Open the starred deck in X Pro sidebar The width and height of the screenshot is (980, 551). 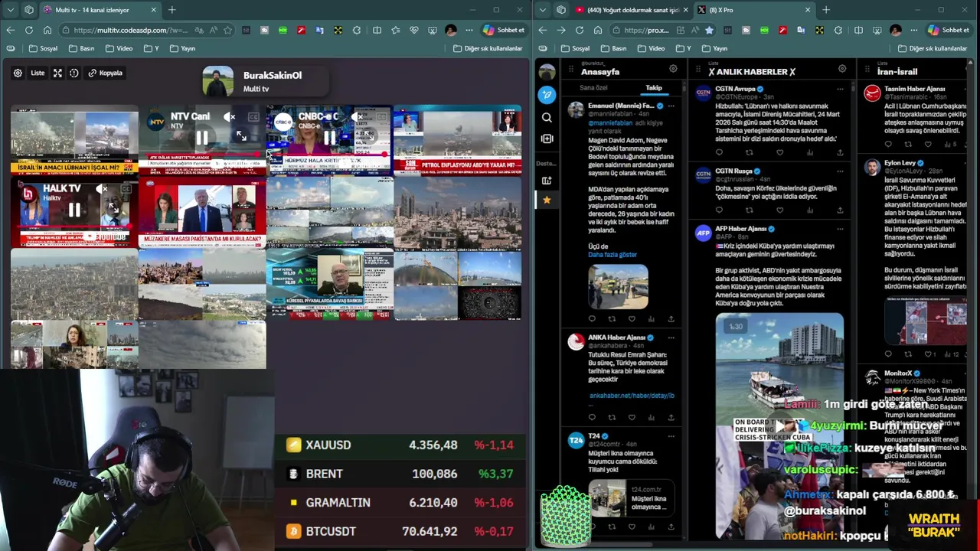click(547, 200)
